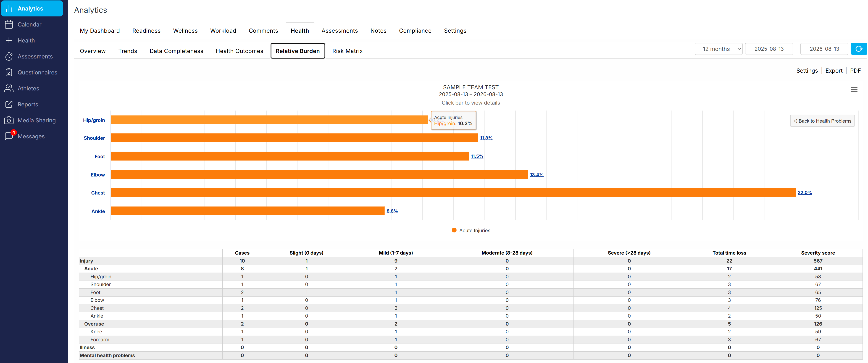
Task: Click Back to Health Problems button
Action: [x=822, y=121]
